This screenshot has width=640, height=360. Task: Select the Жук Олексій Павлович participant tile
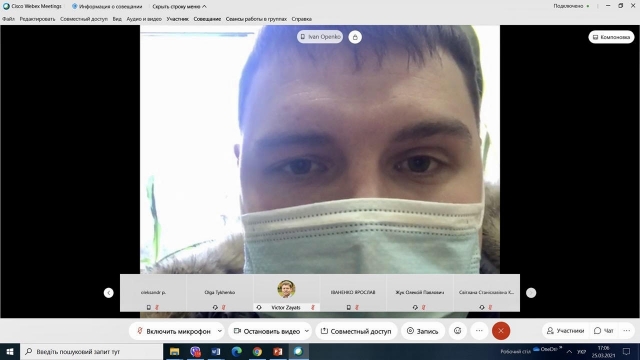point(420,293)
